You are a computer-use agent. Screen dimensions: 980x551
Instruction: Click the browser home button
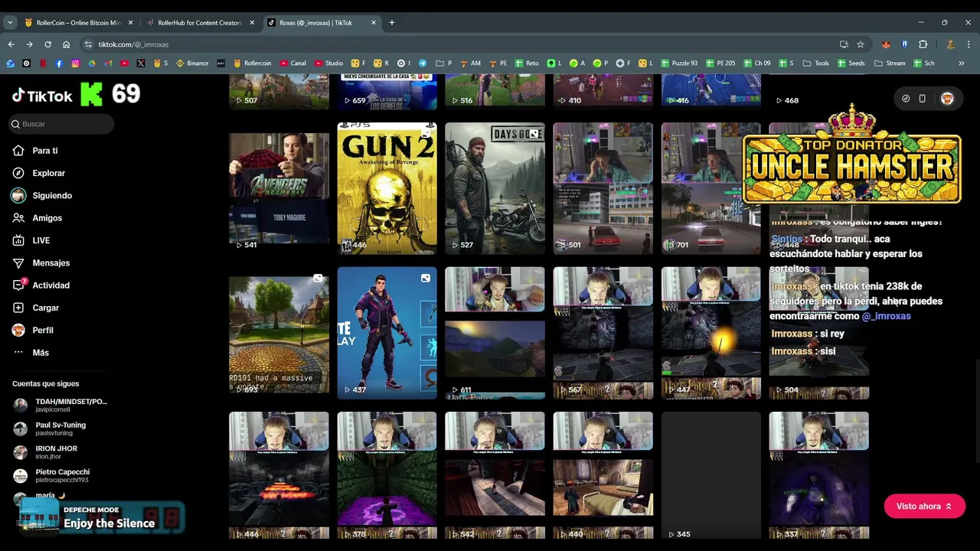coord(66,44)
